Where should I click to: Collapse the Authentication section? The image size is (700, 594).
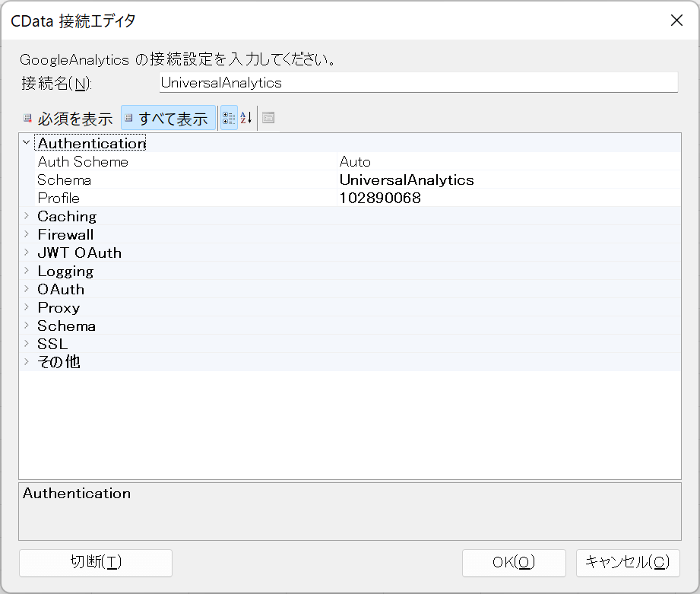[27, 143]
